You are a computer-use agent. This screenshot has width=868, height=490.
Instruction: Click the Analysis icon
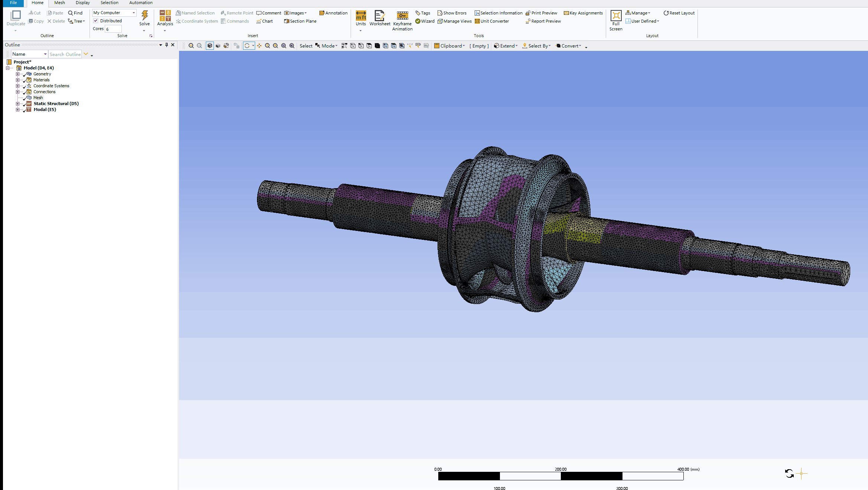(x=165, y=16)
